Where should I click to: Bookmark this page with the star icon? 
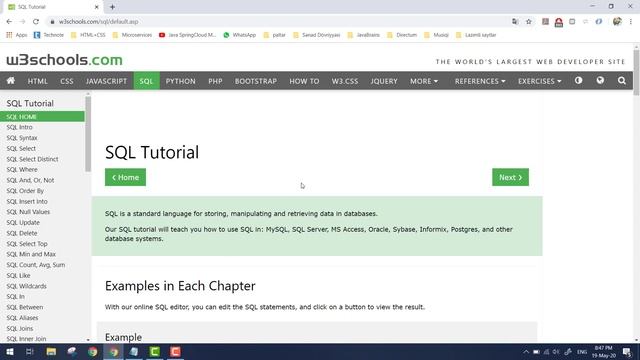tap(529, 22)
